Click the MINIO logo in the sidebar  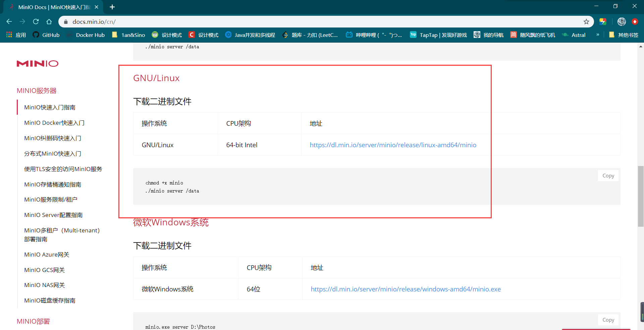(x=37, y=63)
